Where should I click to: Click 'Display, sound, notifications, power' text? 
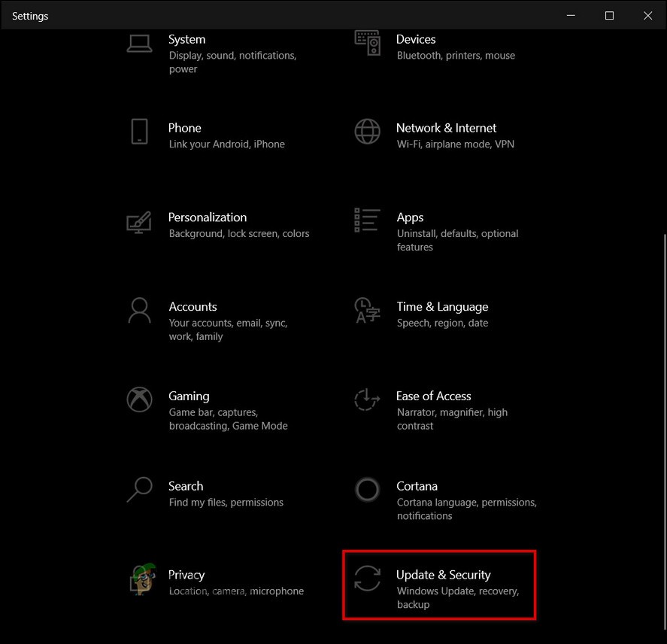coord(232,62)
